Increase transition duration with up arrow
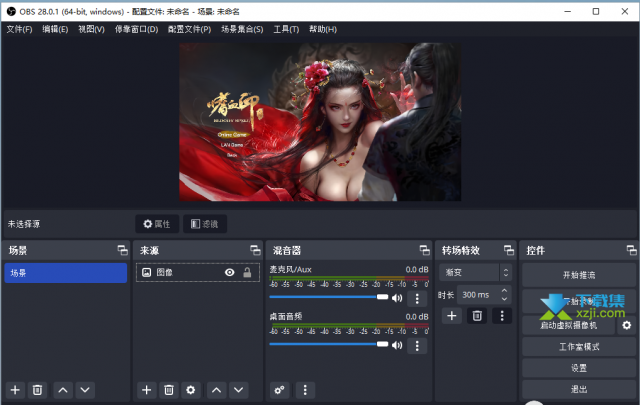 [504, 291]
